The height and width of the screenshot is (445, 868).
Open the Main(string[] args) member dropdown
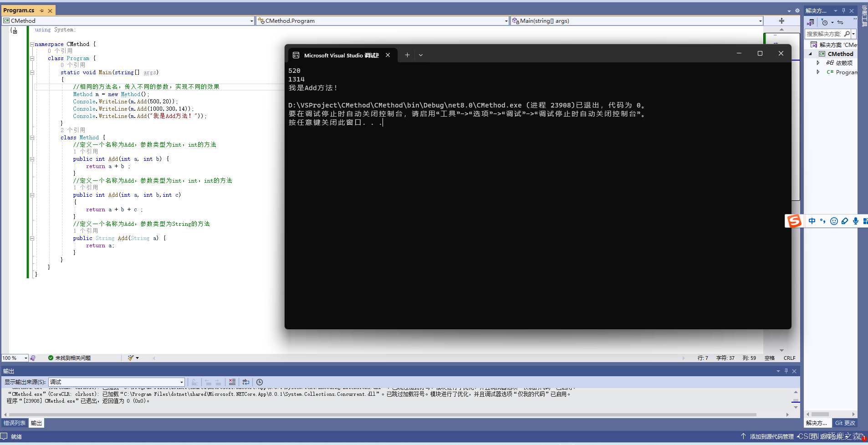point(637,21)
